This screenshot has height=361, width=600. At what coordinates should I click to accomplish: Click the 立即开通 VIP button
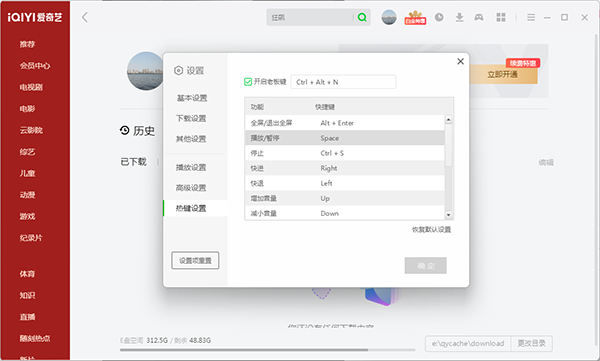(x=502, y=74)
